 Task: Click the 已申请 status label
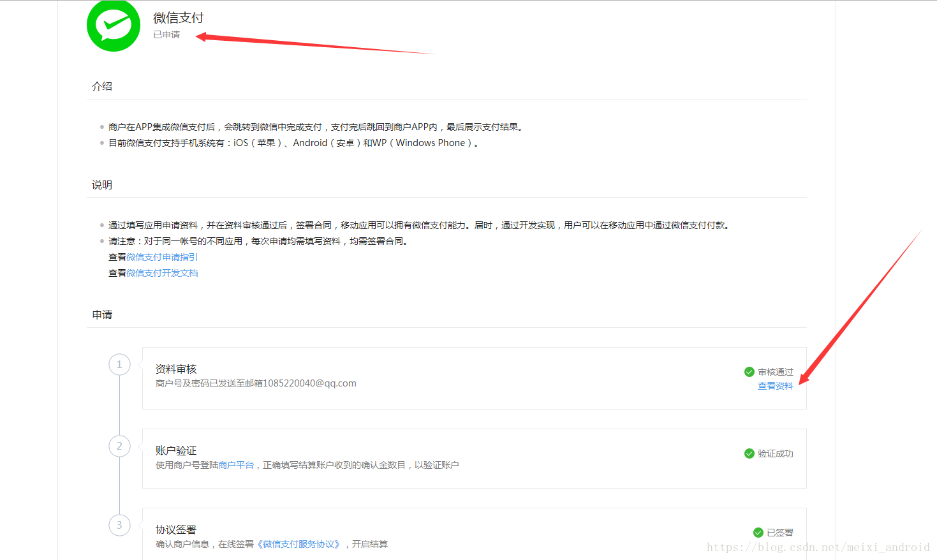click(x=166, y=34)
